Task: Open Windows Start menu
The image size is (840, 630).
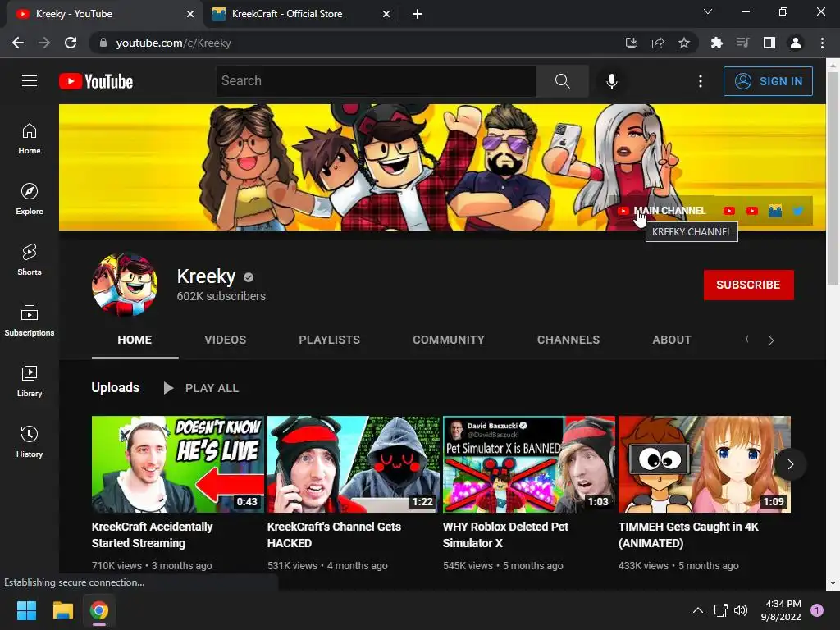Action: point(26,610)
